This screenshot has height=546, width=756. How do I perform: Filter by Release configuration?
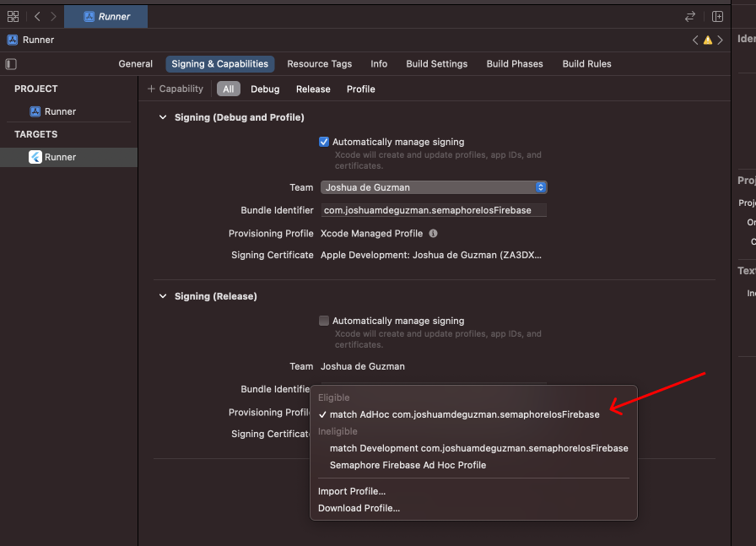pos(313,89)
